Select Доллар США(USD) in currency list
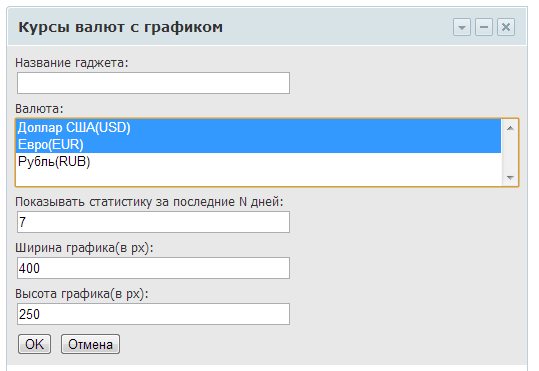Viewport: 539px width, 371px height. [258, 128]
